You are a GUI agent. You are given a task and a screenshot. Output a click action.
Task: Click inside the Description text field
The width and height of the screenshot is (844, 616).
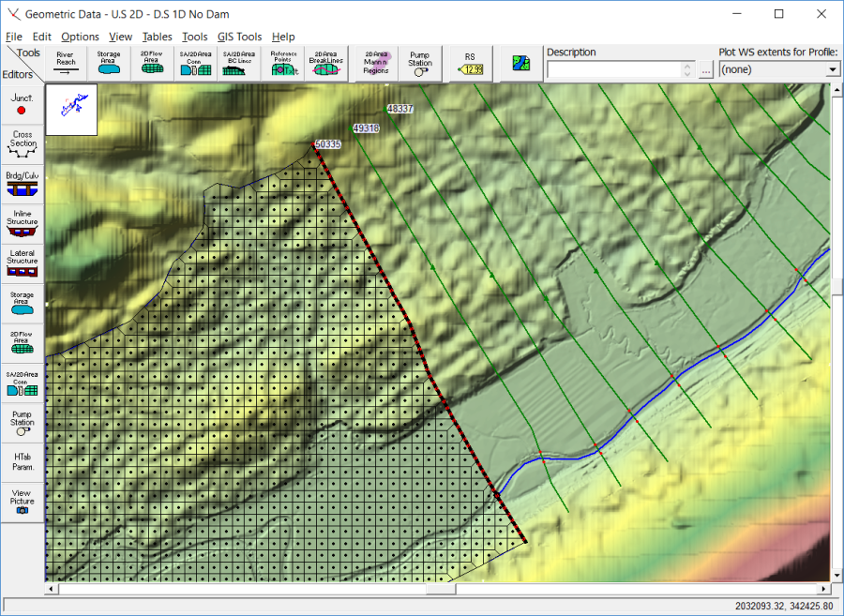[614, 69]
